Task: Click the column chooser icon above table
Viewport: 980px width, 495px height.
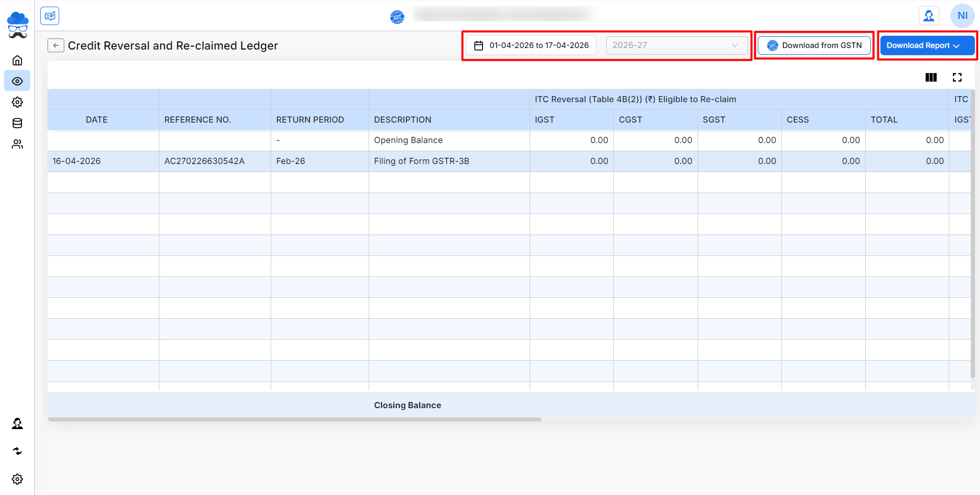Action: [x=931, y=77]
